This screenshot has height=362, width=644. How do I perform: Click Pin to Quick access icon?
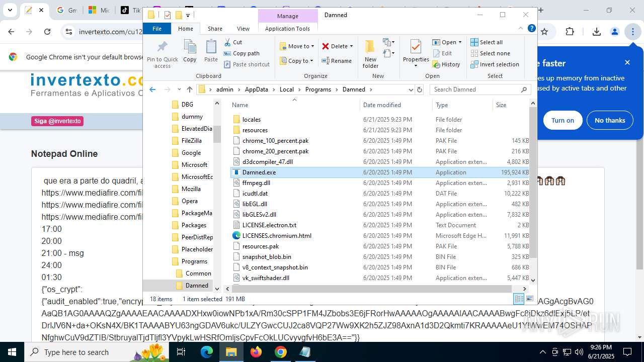coord(162,54)
